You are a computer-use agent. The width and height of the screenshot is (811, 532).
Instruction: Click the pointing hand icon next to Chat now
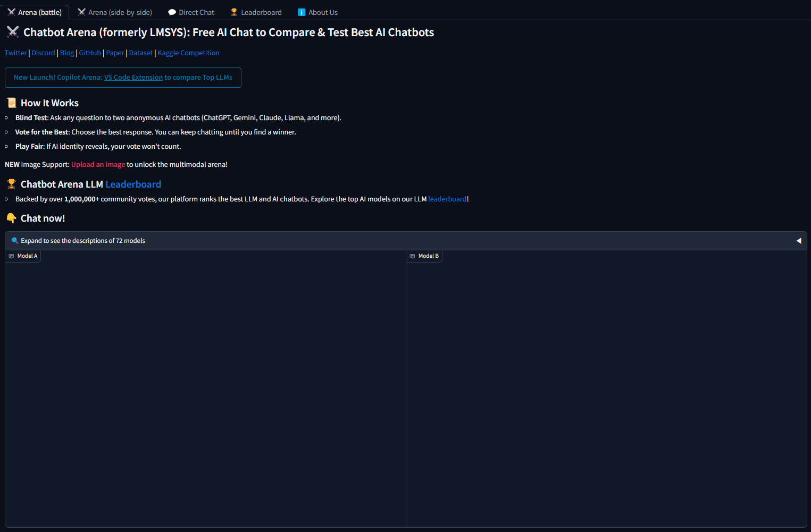(x=11, y=218)
